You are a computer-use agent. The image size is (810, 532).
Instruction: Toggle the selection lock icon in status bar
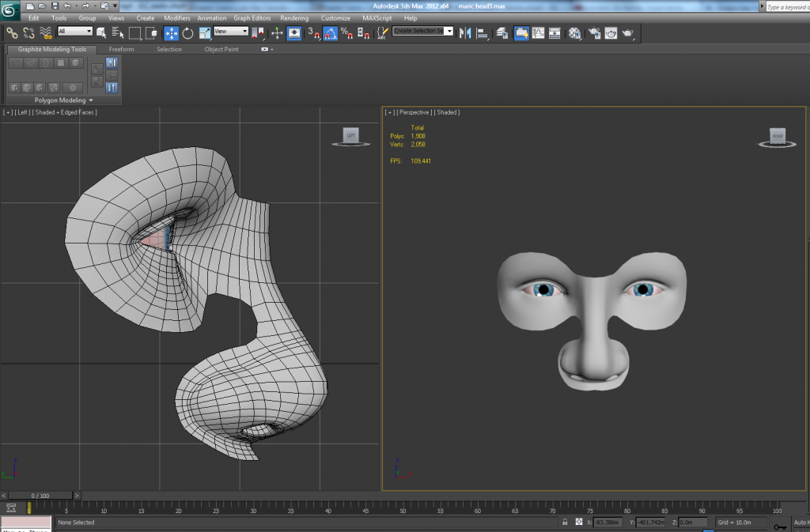click(x=564, y=523)
